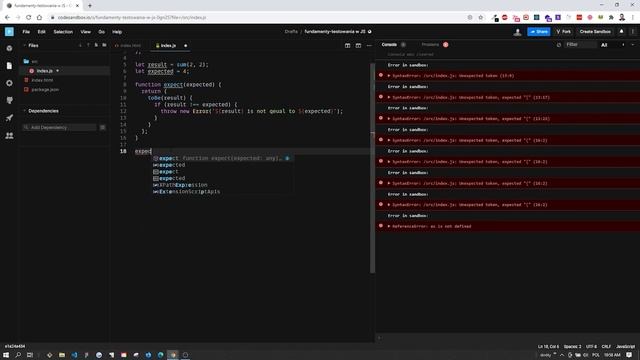Click Windows Start button
Image resolution: width=640 pixels, height=360 pixels.
click(6, 355)
